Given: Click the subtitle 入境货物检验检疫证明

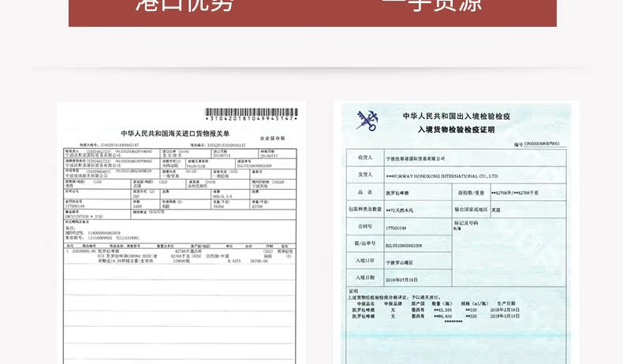Looking at the screenshot, I should tap(456, 129).
